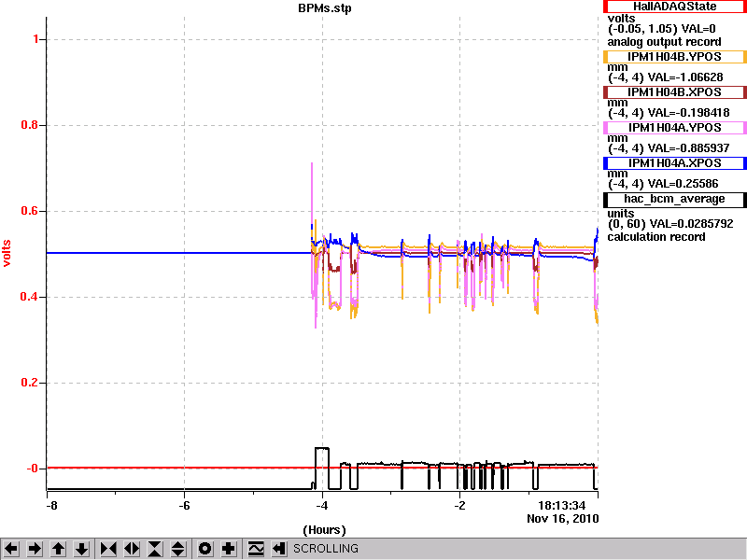Click the BPMs.stp plot title
The image size is (747, 560).
pyautogui.click(x=325, y=8)
